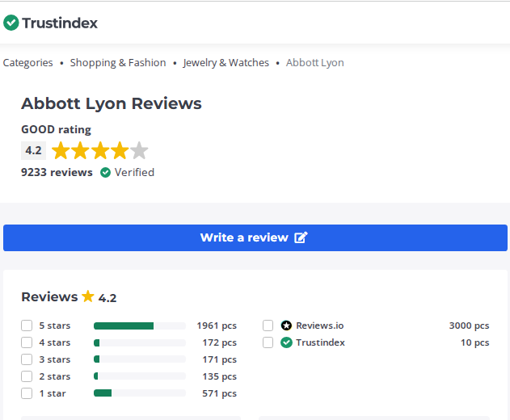Click the 5 stars label
This screenshot has width=510, height=420.
[x=55, y=325]
